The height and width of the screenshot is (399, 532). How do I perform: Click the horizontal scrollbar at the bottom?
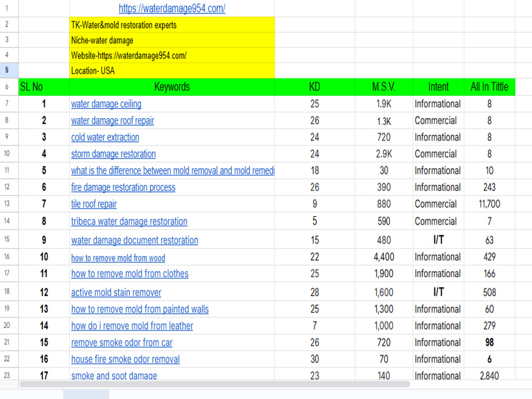tap(215, 384)
